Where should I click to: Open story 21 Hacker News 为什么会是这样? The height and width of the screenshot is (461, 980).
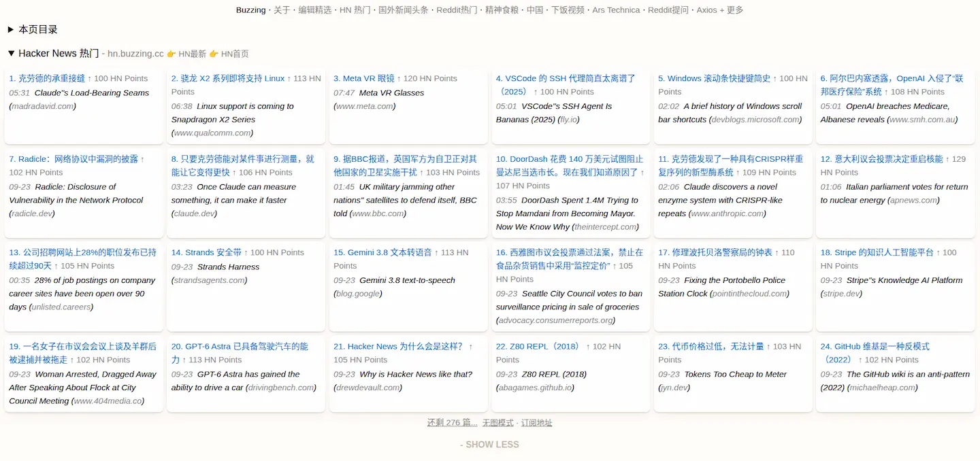pyautogui.click(x=398, y=347)
